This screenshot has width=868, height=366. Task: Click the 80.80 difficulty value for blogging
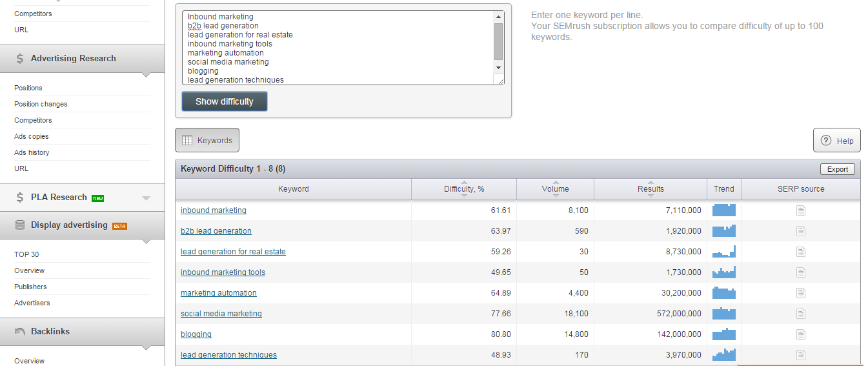(x=501, y=334)
